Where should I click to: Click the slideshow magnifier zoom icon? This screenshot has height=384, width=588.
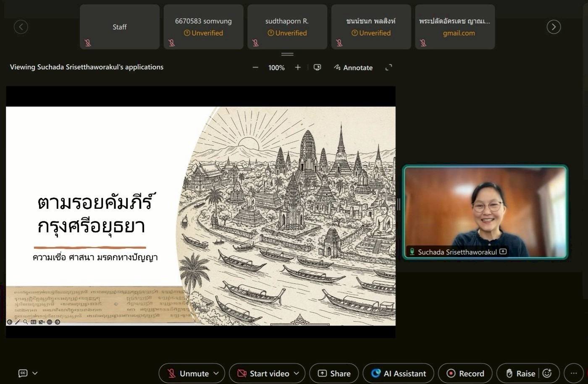click(x=26, y=322)
